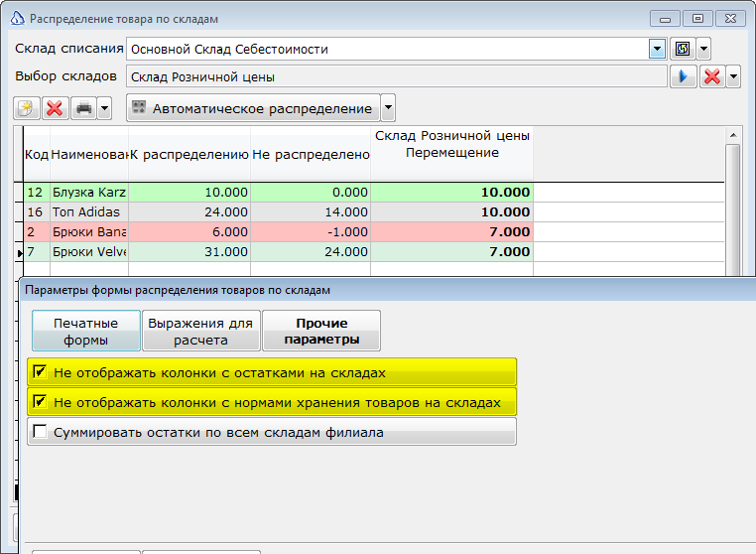Select the Прочие параметры tab
This screenshot has width=756, height=554.
(321, 331)
